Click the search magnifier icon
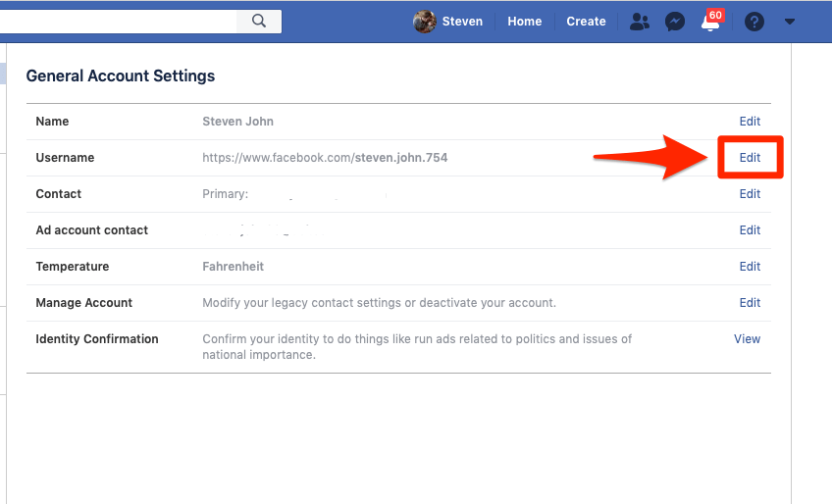The width and height of the screenshot is (832, 504). pos(259,21)
